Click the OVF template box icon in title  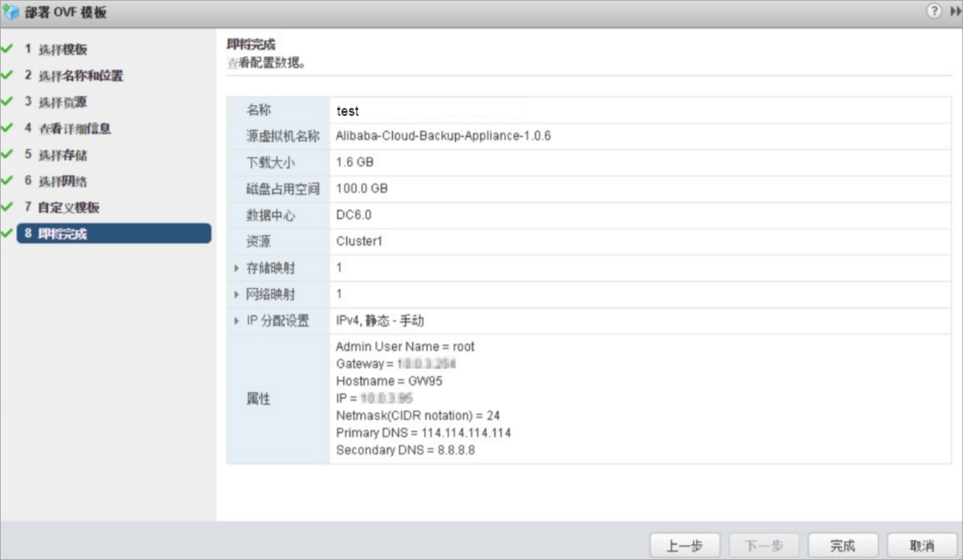[x=11, y=12]
